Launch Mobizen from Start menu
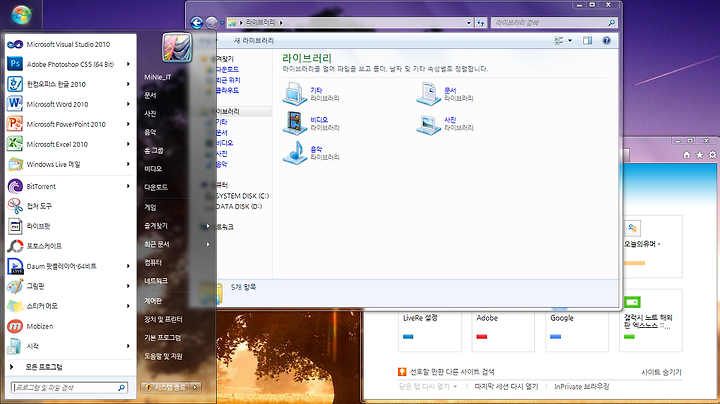Screen dimensions: 720x404 pyautogui.click(x=69, y=326)
